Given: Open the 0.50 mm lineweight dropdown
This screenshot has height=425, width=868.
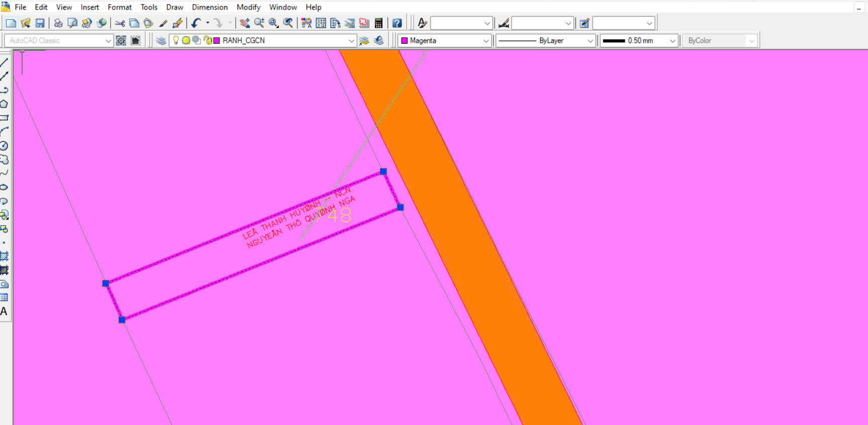Looking at the screenshot, I should point(639,41).
